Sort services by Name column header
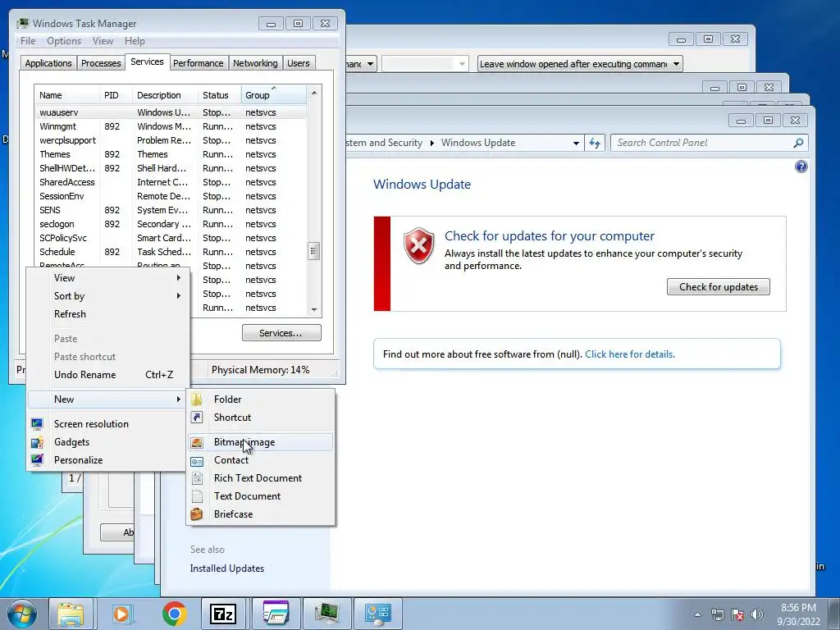This screenshot has height=630, width=840. 67,95
